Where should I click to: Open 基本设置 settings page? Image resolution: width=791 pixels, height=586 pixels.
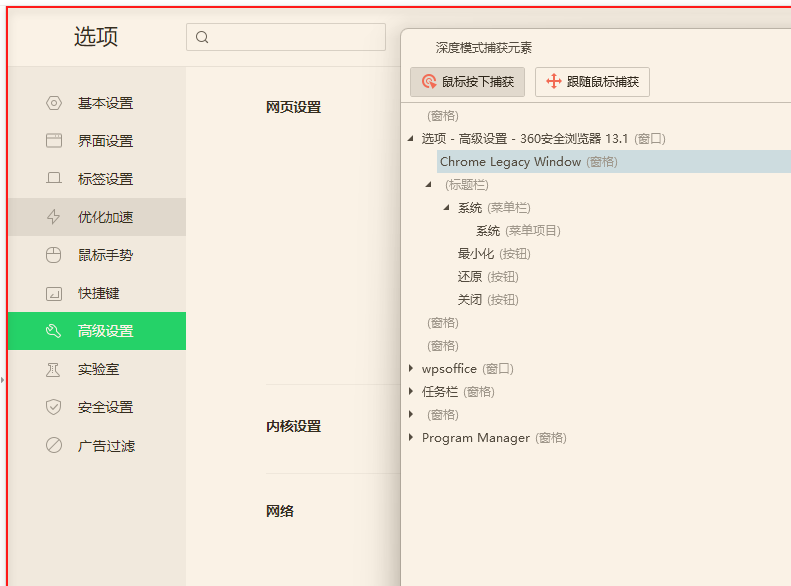click(x=97, y=103)
